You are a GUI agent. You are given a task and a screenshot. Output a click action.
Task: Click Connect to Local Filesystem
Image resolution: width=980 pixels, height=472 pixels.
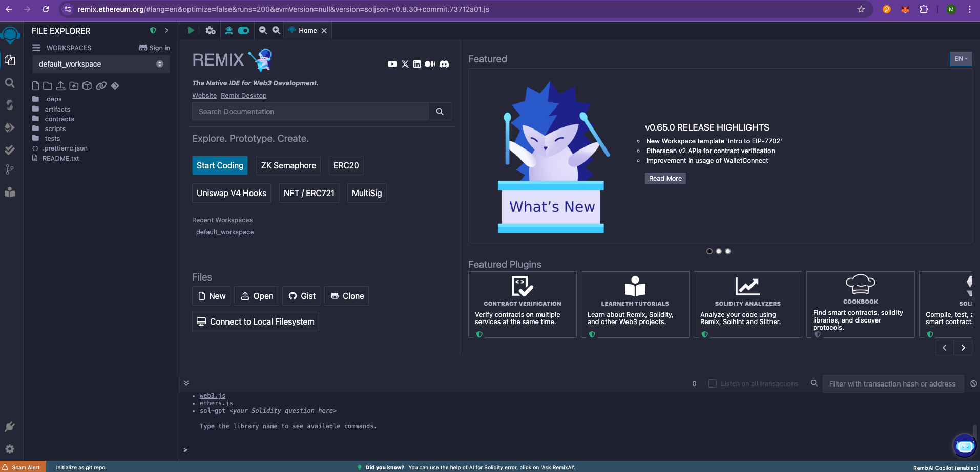(256, 321)
